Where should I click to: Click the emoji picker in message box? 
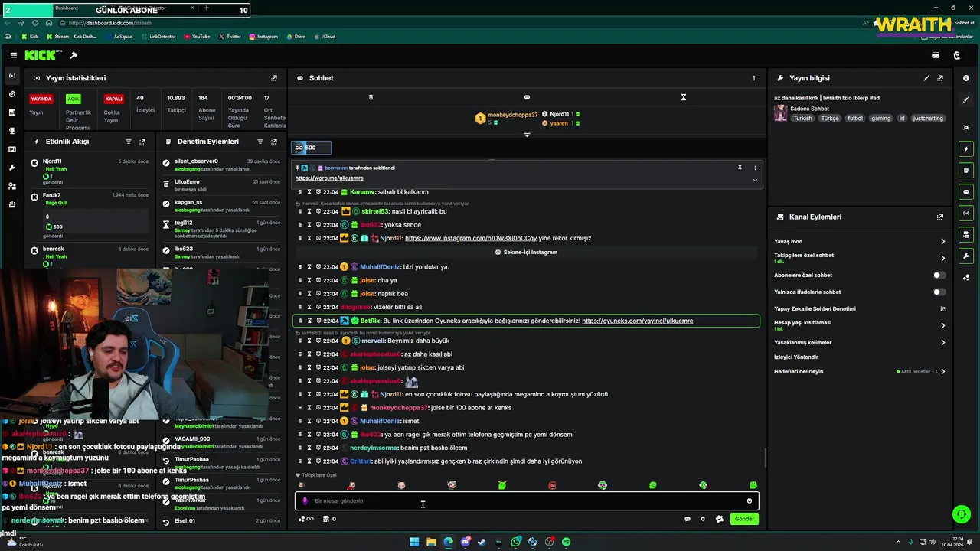click(x=750, y=501)
